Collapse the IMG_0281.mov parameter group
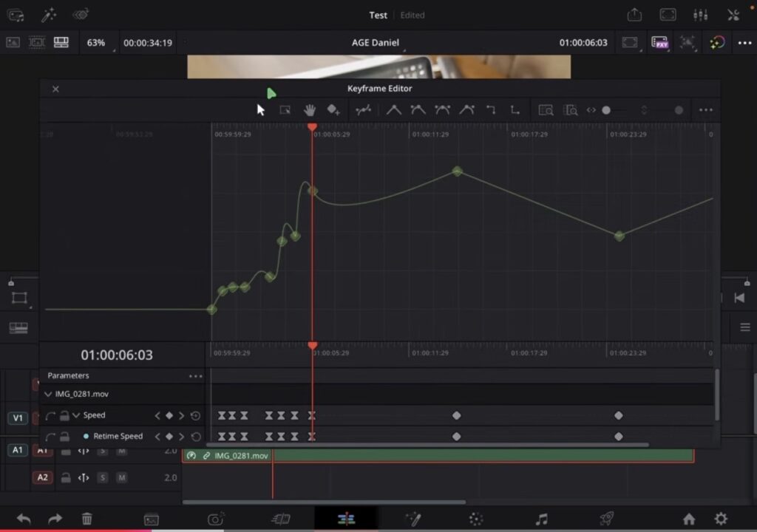This screenshot has width=757, height=532. [x=48, y=394]
